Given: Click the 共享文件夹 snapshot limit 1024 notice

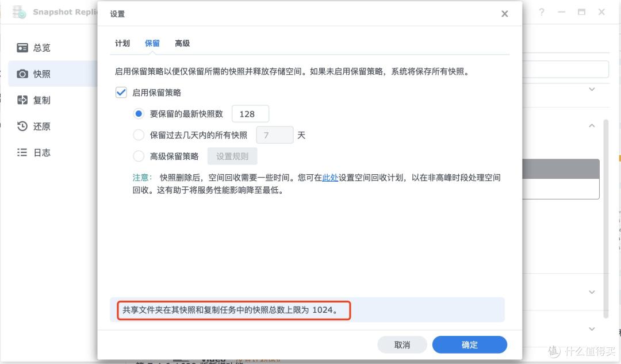Looking at the screenshot, I should coord(231,310).
